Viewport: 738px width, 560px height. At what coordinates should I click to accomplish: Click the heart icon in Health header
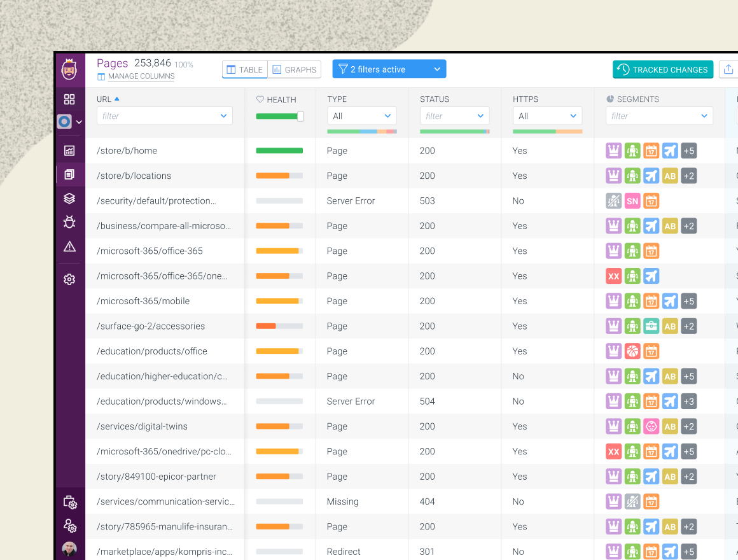coord(260,99)
